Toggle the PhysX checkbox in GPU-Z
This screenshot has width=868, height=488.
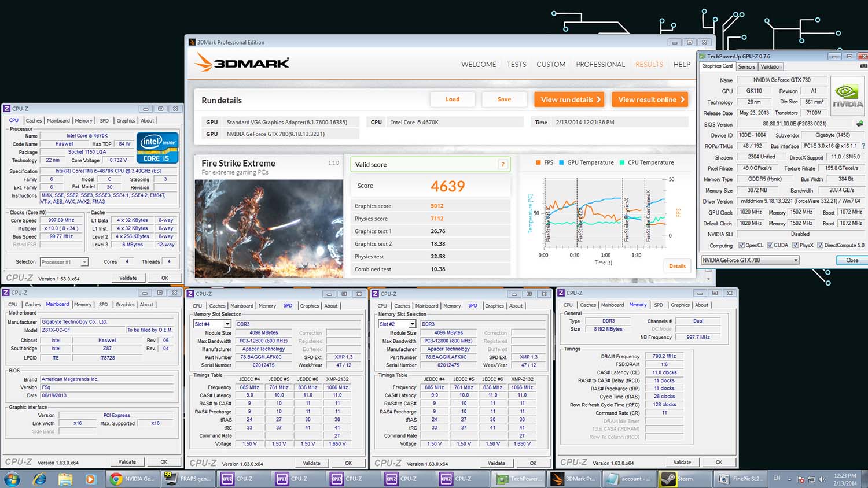[796, 245]
